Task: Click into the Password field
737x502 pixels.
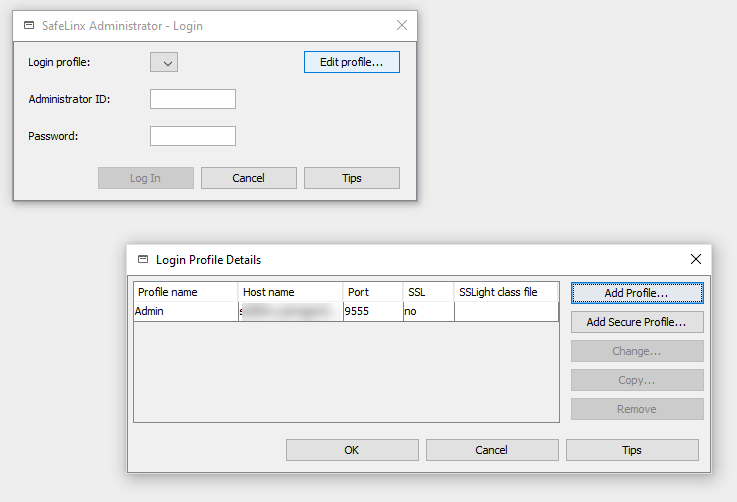Action: (x=193, y=136)
